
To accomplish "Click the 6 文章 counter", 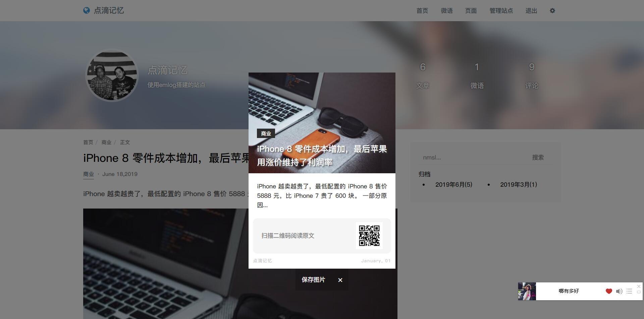I will (x=423, y=76).
